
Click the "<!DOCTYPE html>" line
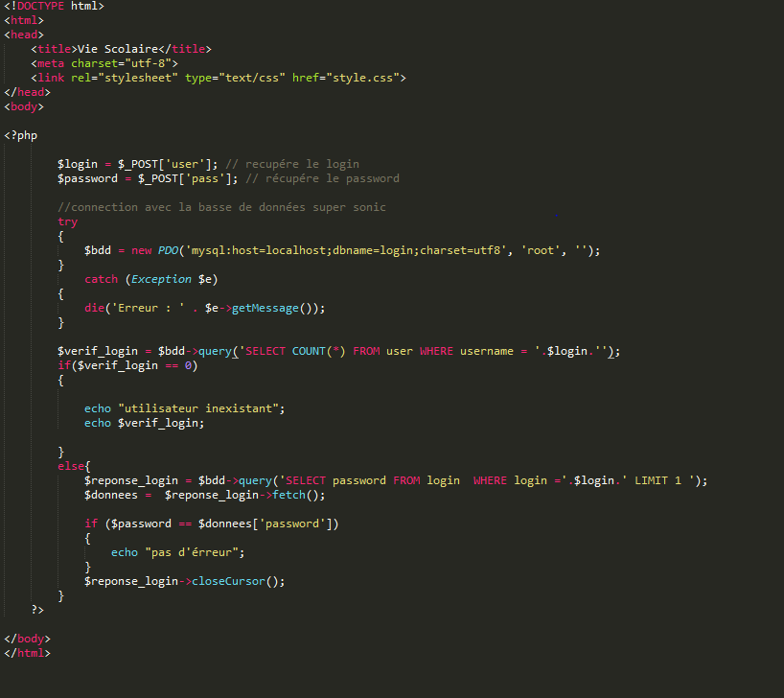54,6
